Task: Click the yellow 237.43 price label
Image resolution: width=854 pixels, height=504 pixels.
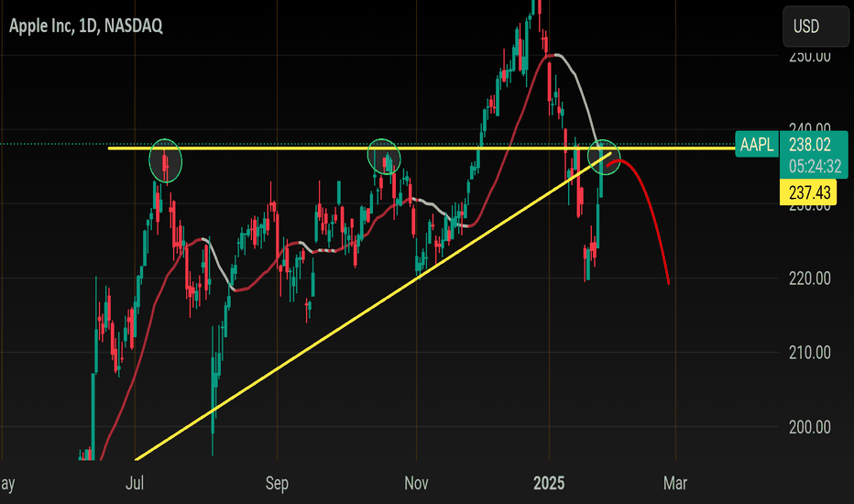Action: click(x=810, y=192)
